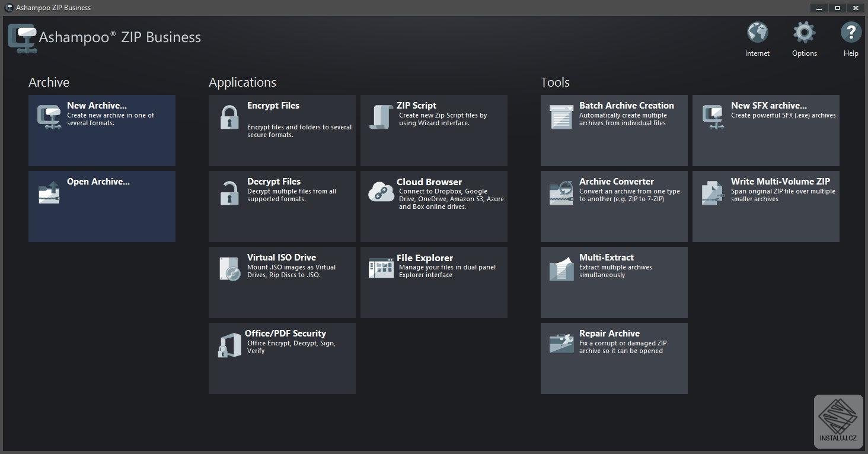This screenshot has height=454, width=868.
Task: Open the Options gear icon
Action: (805, 33)
